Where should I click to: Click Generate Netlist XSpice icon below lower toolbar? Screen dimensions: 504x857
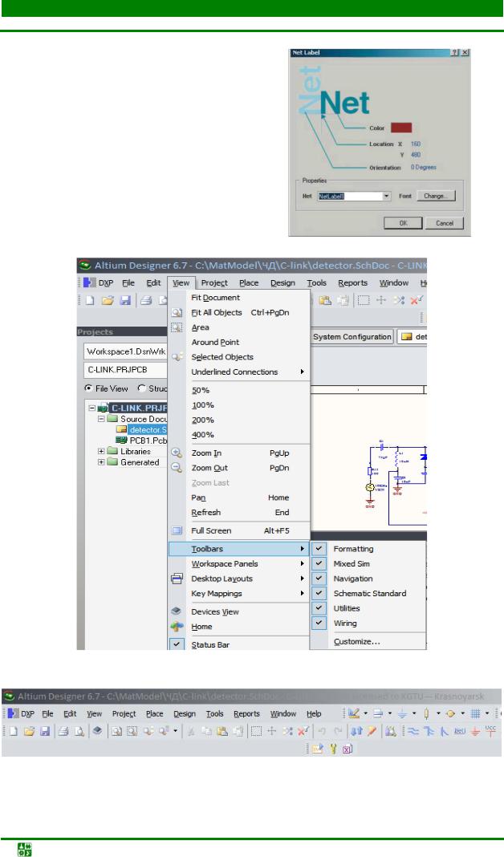coord(348,749)
